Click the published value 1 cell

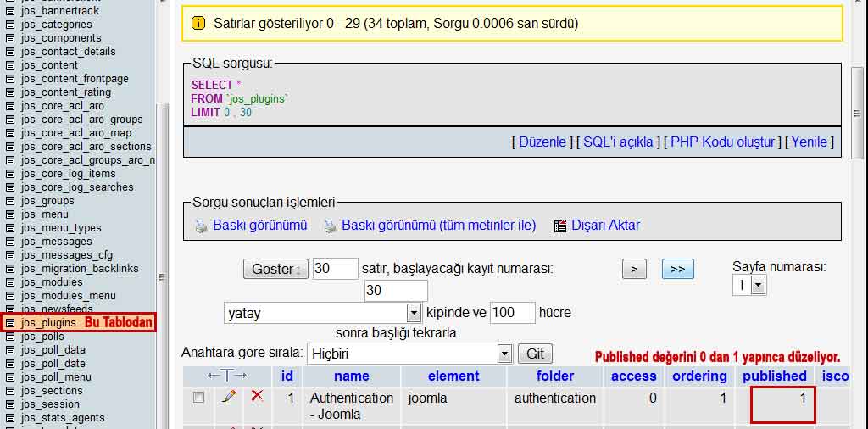pyautogui.click(x=782, y=404)
